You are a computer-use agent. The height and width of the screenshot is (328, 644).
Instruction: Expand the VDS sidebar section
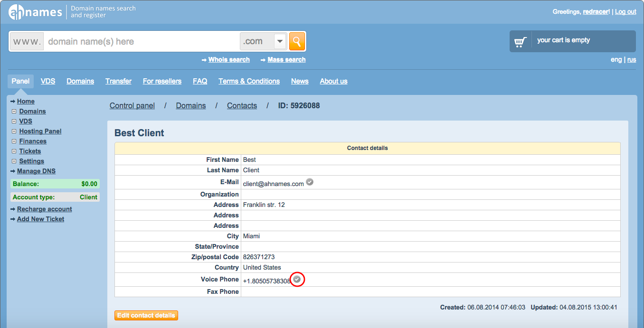pyautogui.click(x=14, y=122)
